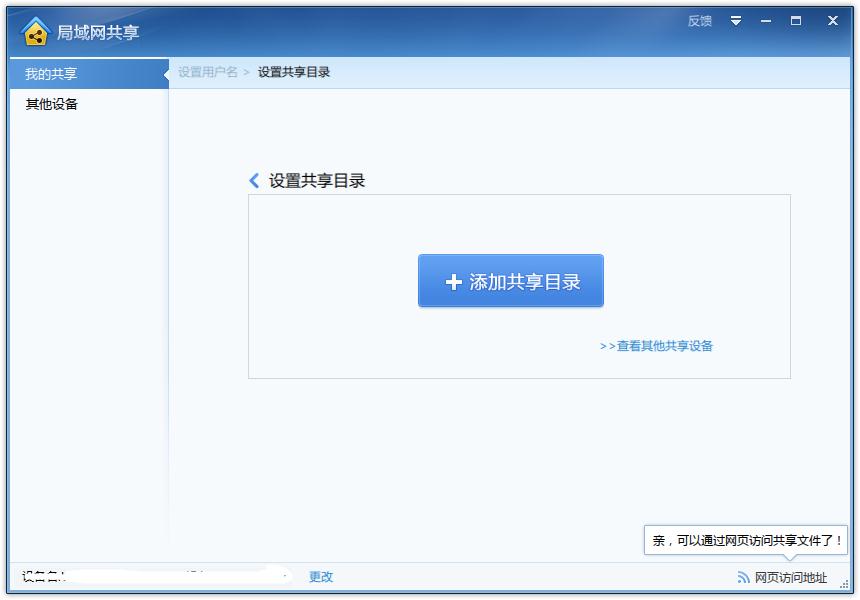Viewport: 860px width, 600px height.
Task: Click 更改 to change the device name
Action: [x=320, y=577]
